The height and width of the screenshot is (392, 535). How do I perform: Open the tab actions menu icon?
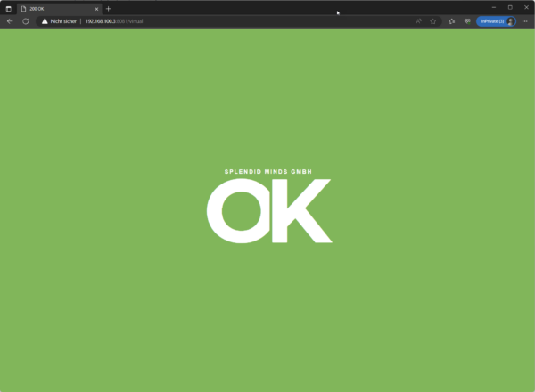point(9,9)
